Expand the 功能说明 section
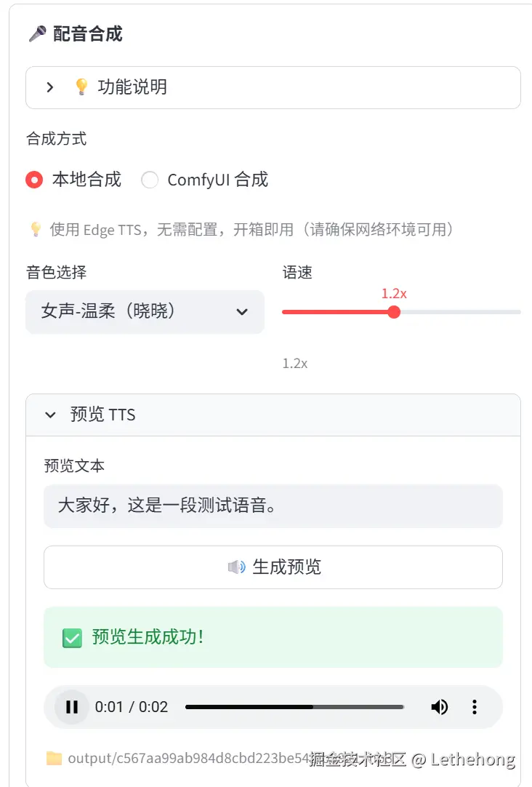The width and height of the screenshot is (532, 787). click(x=50, y=87)
